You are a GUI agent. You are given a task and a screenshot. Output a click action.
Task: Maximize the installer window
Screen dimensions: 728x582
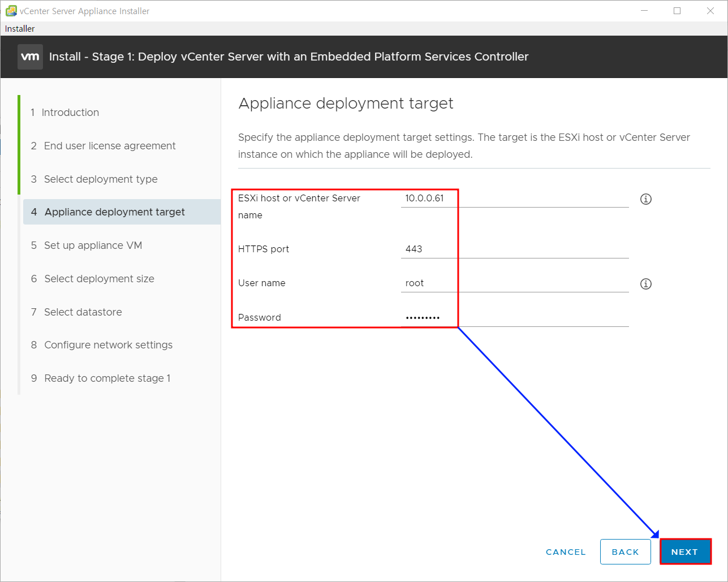coord(677,11)
